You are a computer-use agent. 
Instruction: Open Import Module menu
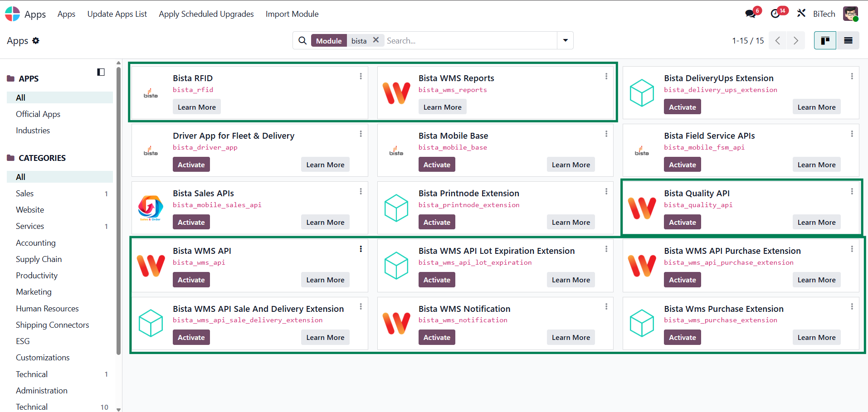292,14
